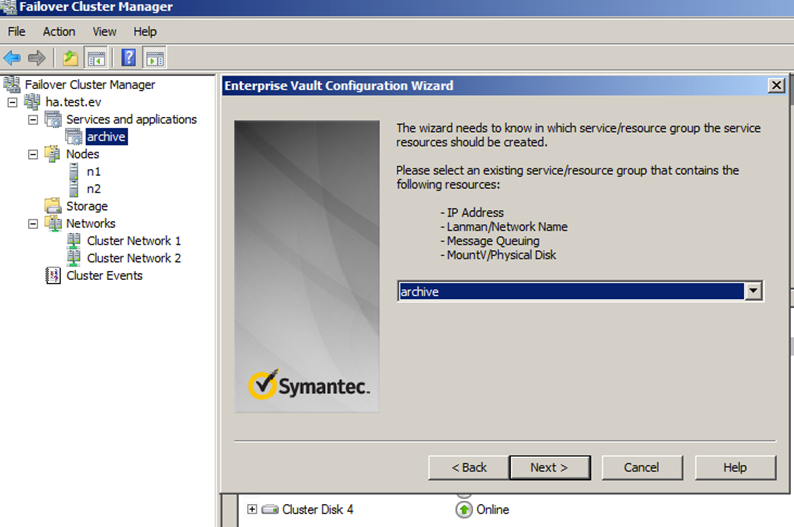Select Cluster Network 2 label
Image resolution: width=794 pixels, height=527 pixels.
click(x=134, y=258)
